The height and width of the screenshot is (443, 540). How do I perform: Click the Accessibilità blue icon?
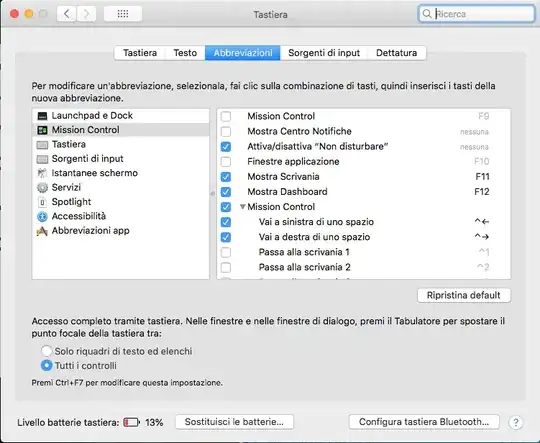[42, 217]
